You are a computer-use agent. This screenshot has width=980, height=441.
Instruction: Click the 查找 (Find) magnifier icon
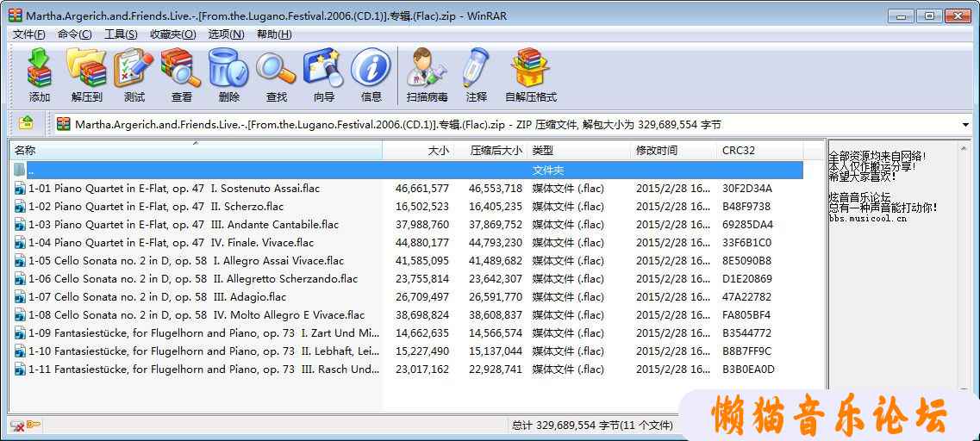[x=276, y=68]
